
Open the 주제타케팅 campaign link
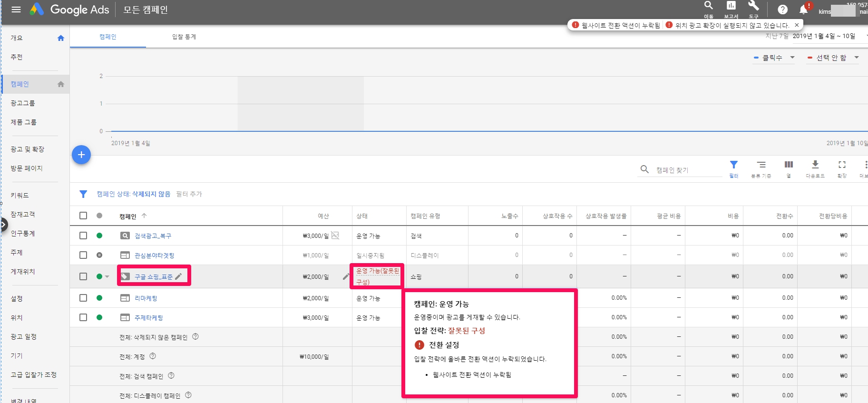click(x=148, y=318)
